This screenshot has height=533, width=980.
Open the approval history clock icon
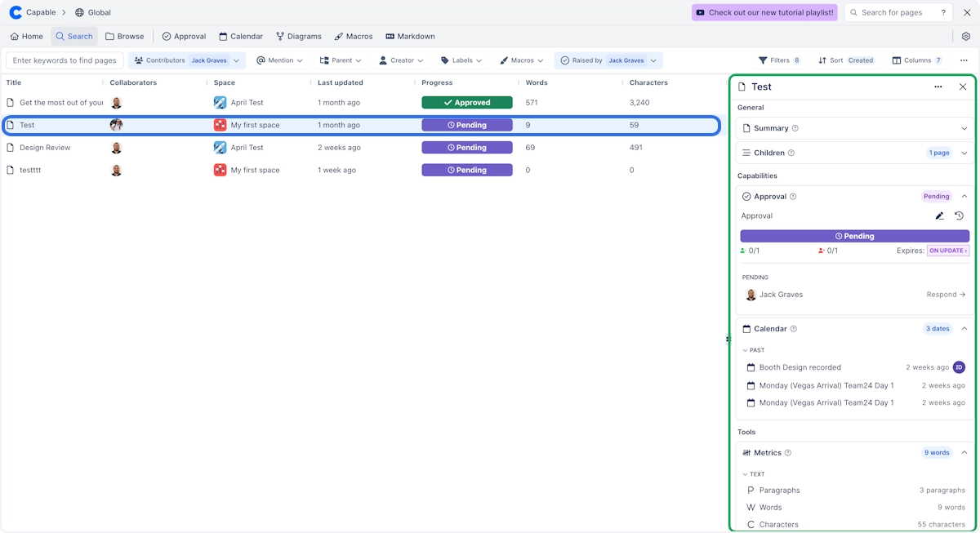coord(959,216)
